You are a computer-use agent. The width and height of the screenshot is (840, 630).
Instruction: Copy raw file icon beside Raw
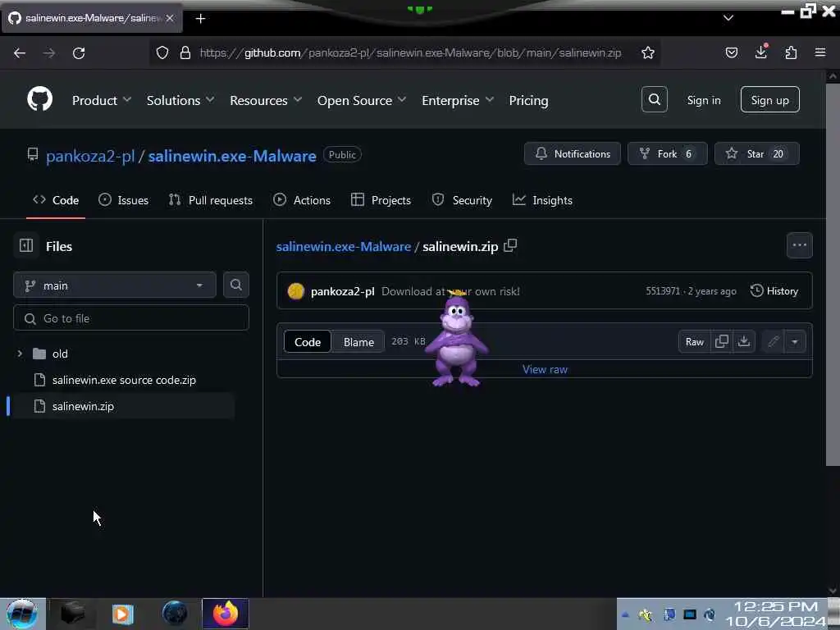[722, 341]
